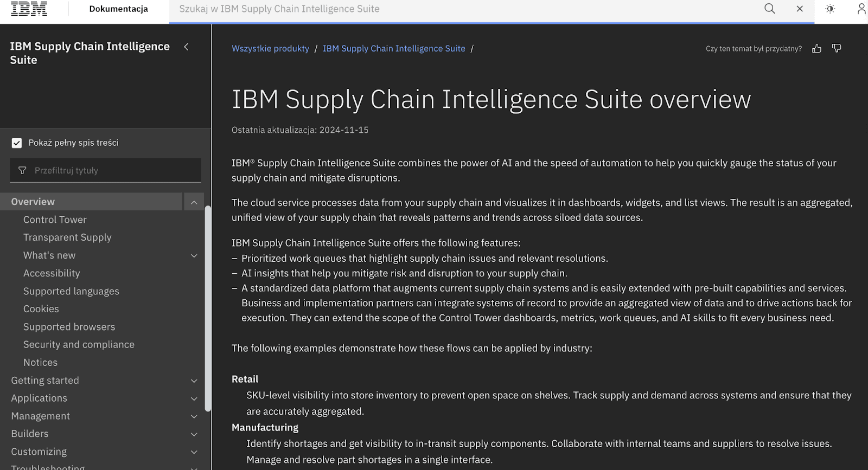Screen dimensions: 868x470
Task: Click the thumbs up icon
Action: [816, 49]
